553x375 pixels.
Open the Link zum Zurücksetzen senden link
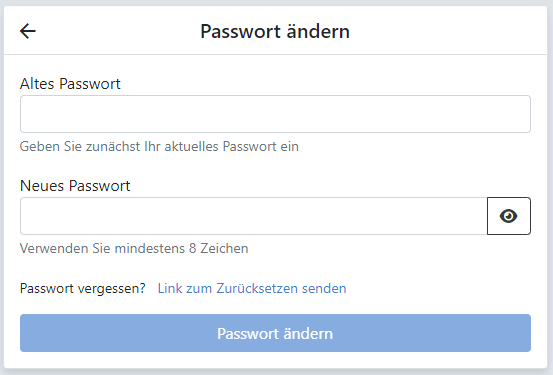pyautogui.click(x=252, y=289)
